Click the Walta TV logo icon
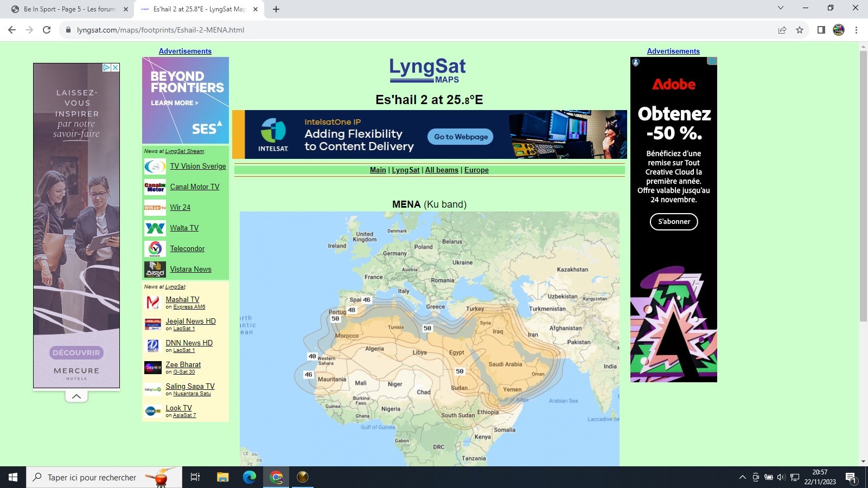 pos(155,228)
